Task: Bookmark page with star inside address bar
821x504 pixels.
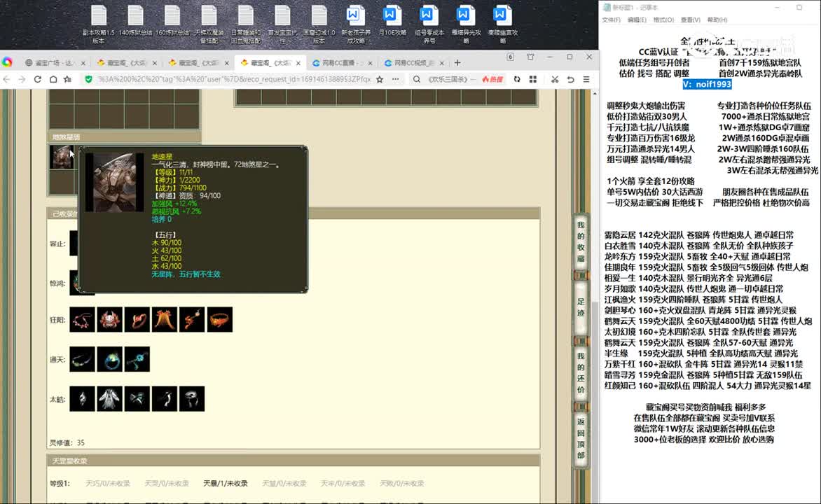Action: [380, 80]
